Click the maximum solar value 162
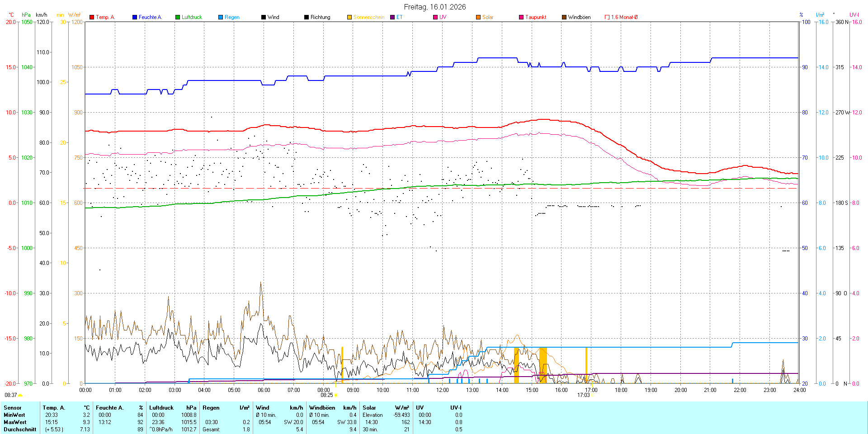 [x=406, y=422]
